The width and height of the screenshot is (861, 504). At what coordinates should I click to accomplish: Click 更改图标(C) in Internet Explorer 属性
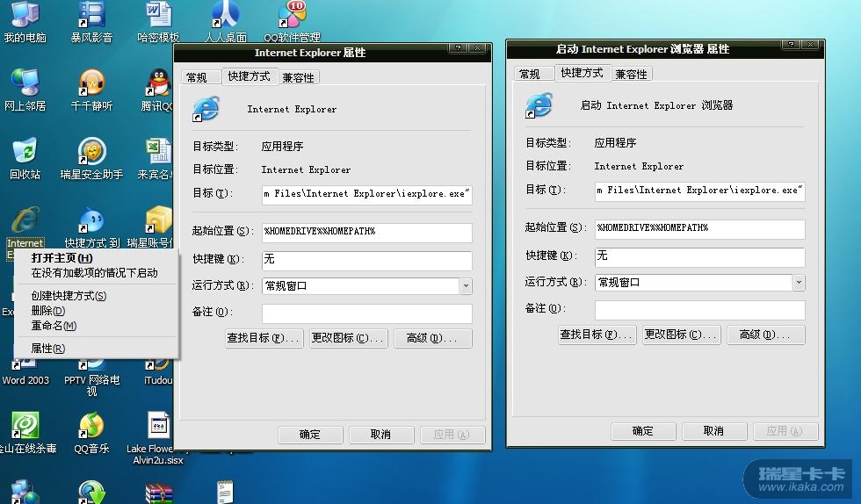[348, 338]
